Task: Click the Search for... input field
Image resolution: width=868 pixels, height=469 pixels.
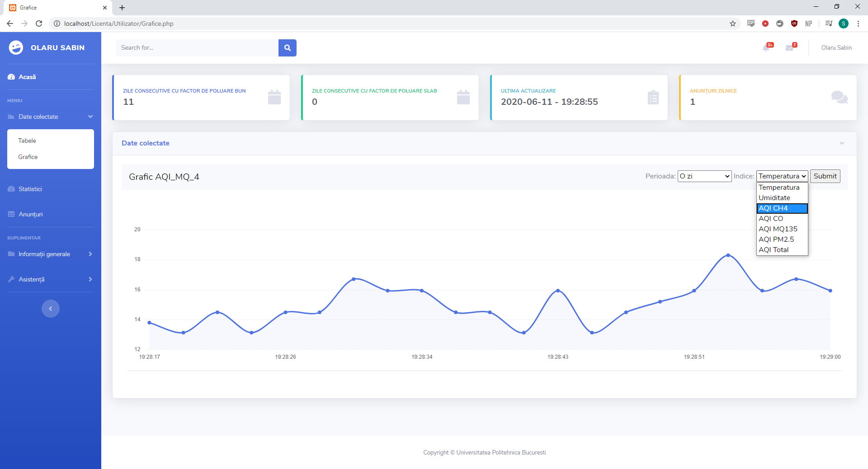Action: coord(197,48)
